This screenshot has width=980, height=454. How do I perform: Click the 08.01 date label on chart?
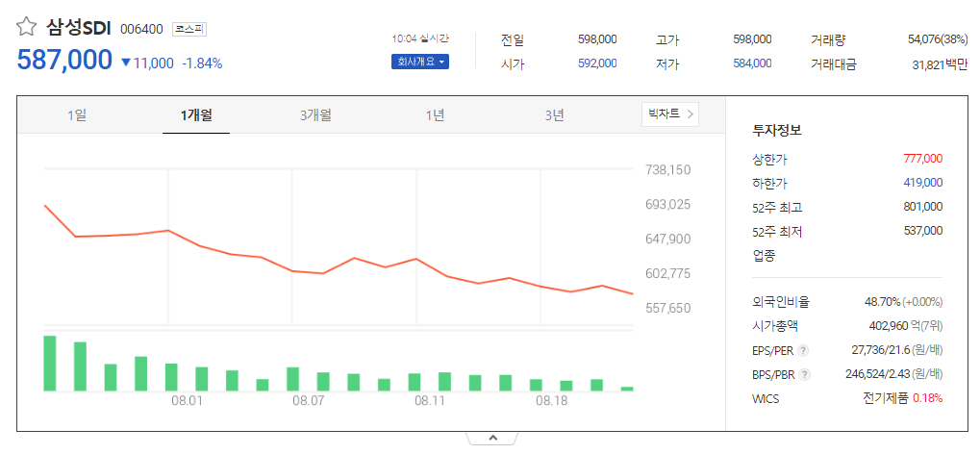click(x=187, y=400)
